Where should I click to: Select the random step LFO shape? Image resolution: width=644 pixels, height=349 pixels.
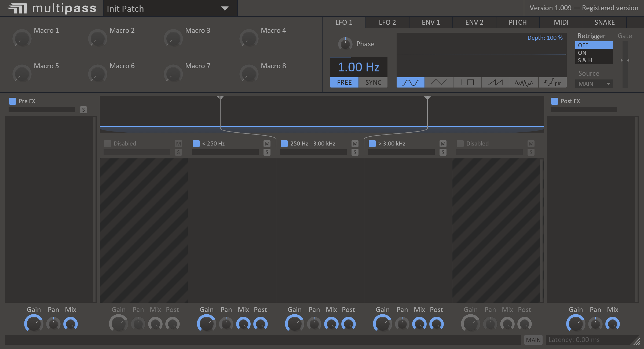click(x=552, y=82)
